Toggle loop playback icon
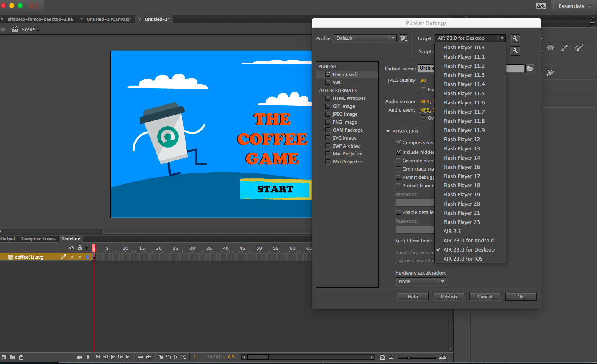The image size is (597, 364). pyautogui.click(x=148, y=357)
